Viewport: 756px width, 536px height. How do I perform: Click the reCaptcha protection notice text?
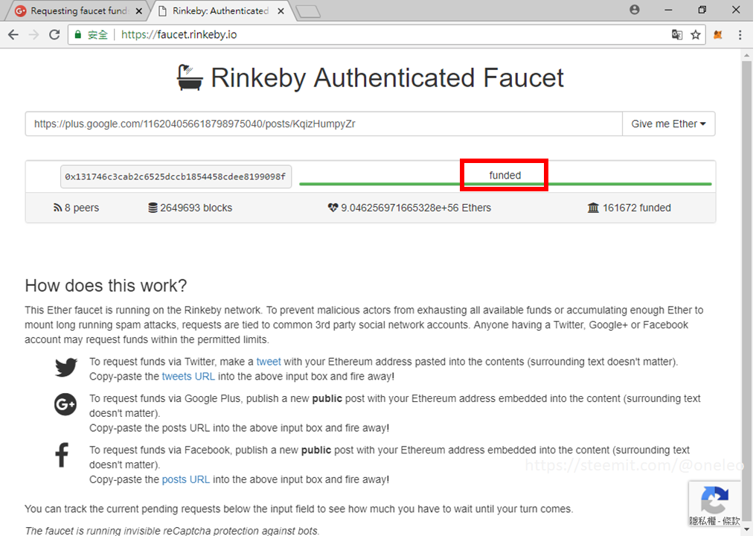(x=172, y=531)
